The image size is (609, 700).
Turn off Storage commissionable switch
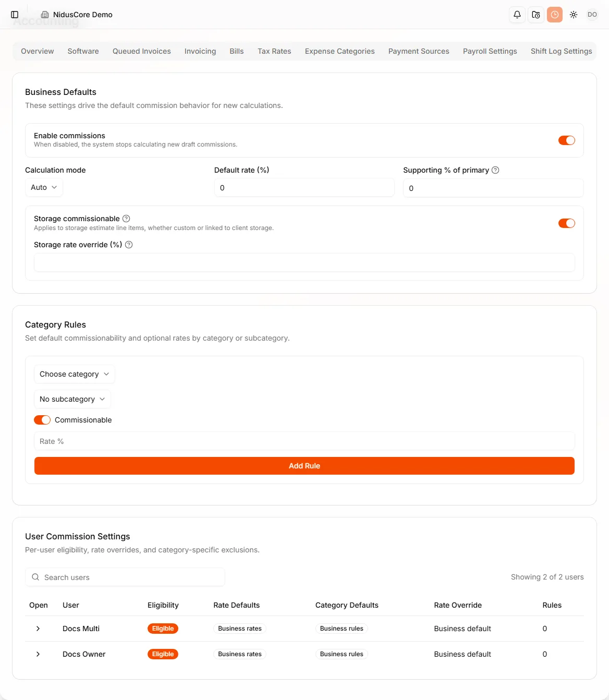567,223
